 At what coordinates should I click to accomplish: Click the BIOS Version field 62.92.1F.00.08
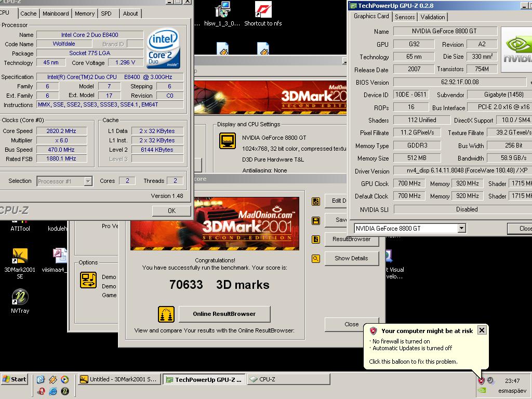(460, 82)
